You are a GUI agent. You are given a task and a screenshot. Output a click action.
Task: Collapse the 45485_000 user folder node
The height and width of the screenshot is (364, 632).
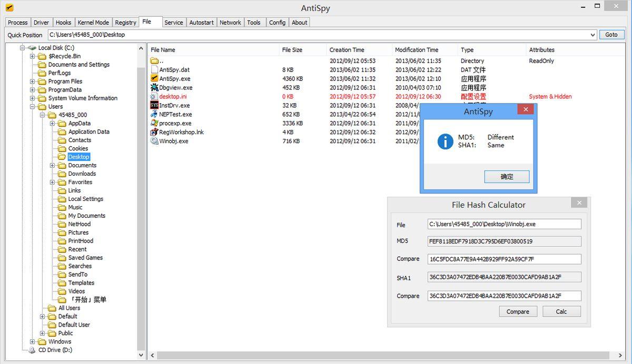pos(43,115)
